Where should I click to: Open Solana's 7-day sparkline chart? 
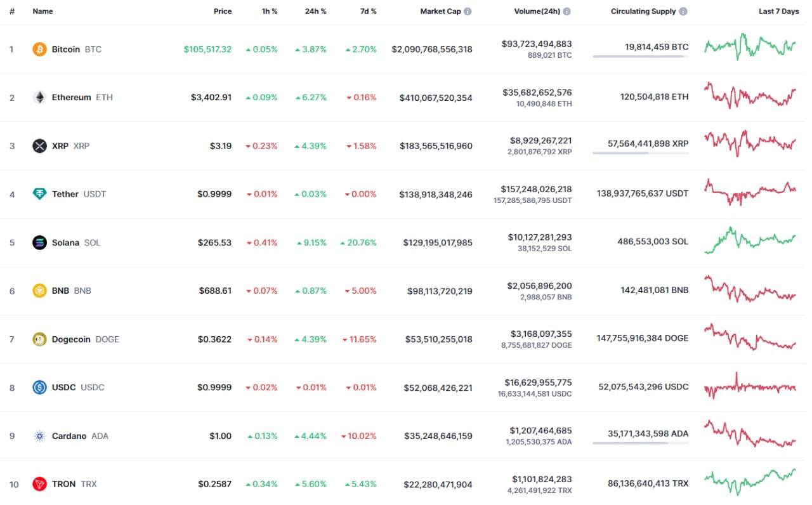pyautogui.click(x=750, y=241)
